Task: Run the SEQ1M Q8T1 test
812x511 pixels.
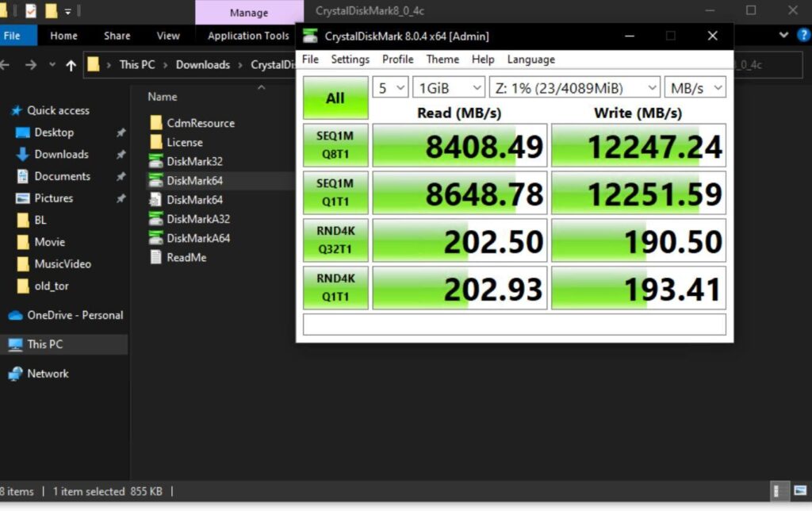Action: [335, 145]
